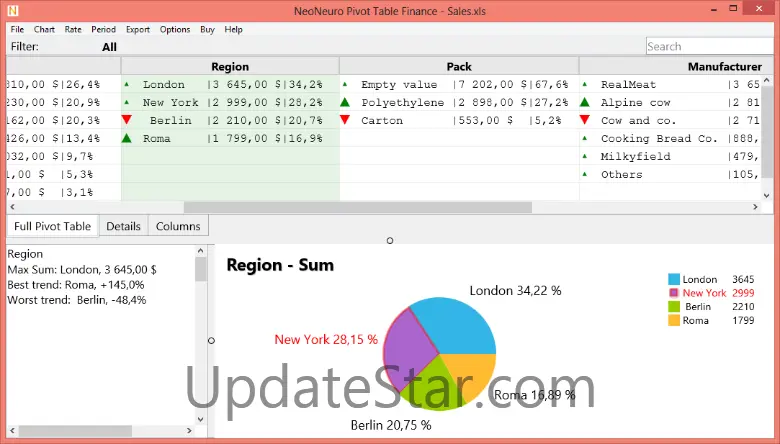Click in the Search field
The height and width of the screenshot is (444, 780).
click(x=710, y=46)
